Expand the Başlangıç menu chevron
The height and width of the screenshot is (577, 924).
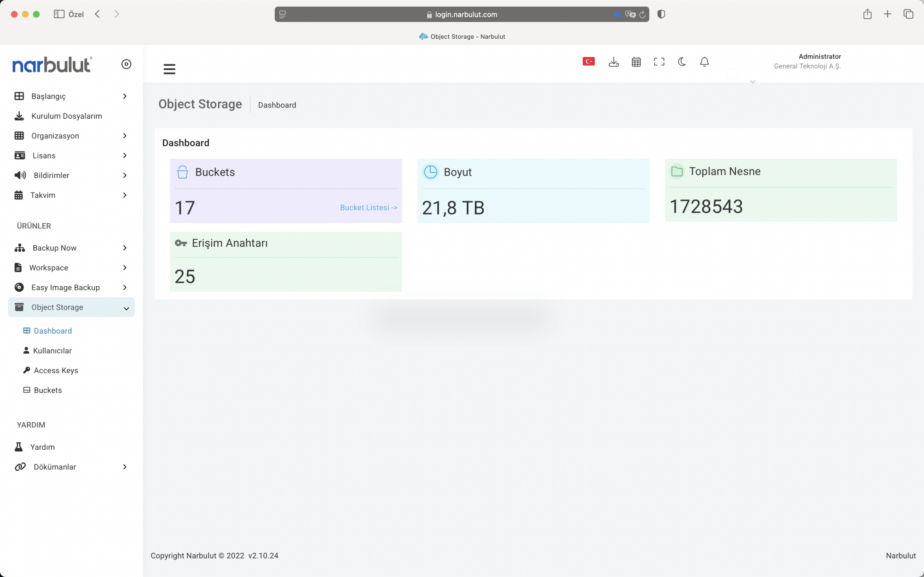tap(125, 96)
